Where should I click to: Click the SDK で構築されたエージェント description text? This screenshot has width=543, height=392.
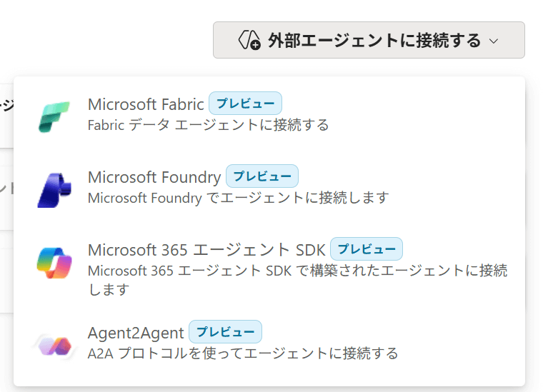tap(297, 271)
